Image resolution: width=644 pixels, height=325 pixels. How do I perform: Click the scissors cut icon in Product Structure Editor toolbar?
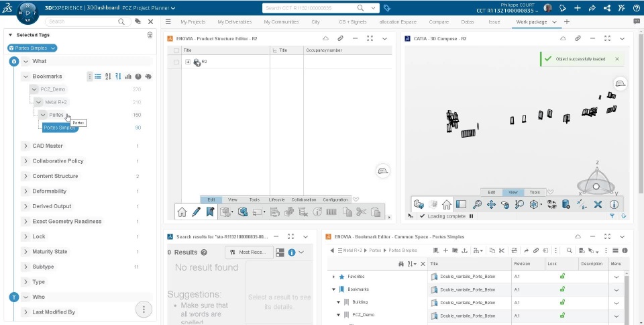pos(361,212)
